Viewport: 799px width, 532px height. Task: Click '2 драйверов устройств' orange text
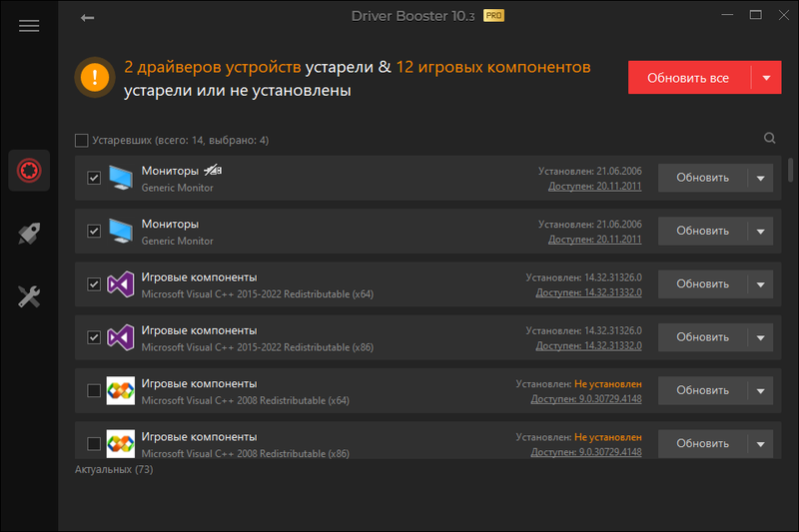(213, 67)
